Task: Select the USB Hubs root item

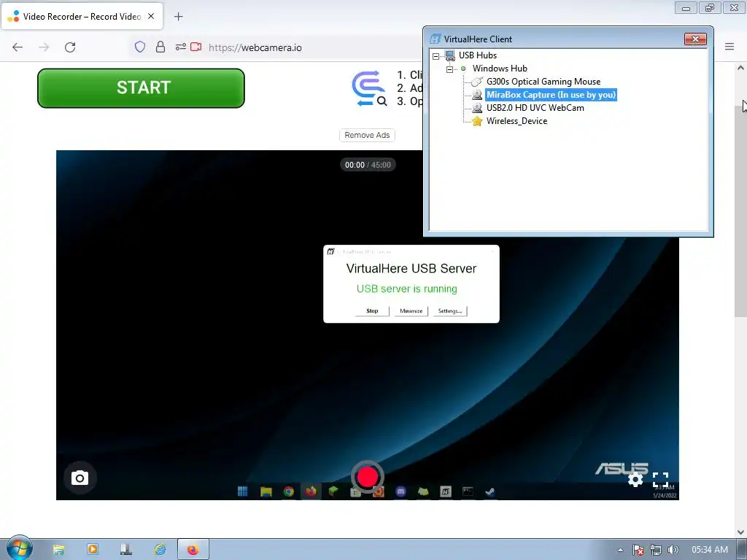Action: (x=477, y=55)
